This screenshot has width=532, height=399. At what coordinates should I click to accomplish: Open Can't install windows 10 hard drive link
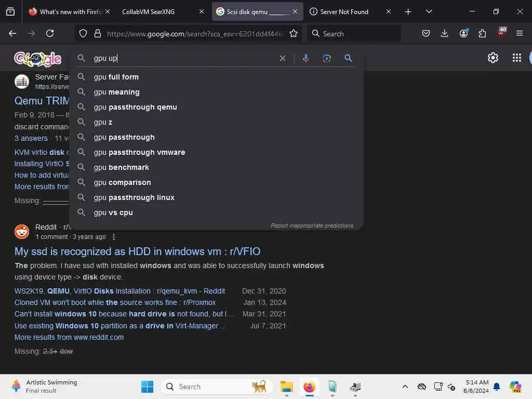click(125, 314)
